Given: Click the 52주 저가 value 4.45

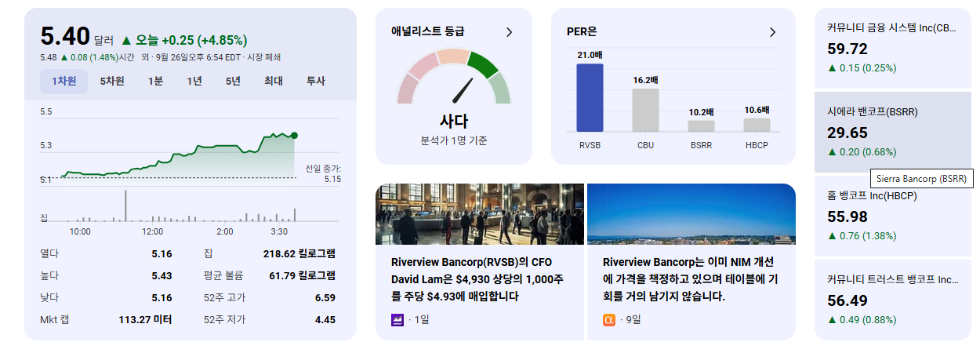Looking at the screenshot, I should 325,319.
